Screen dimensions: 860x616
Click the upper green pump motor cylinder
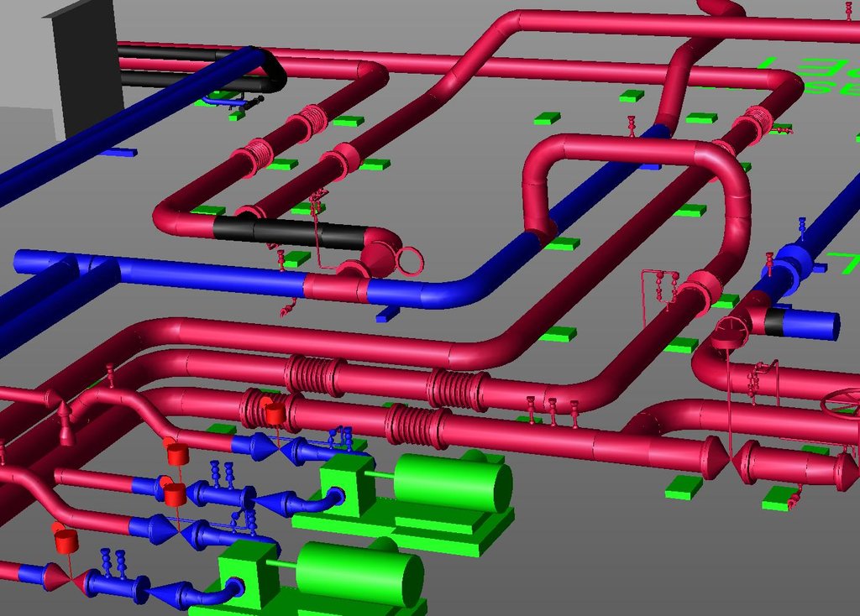(452, 482)
